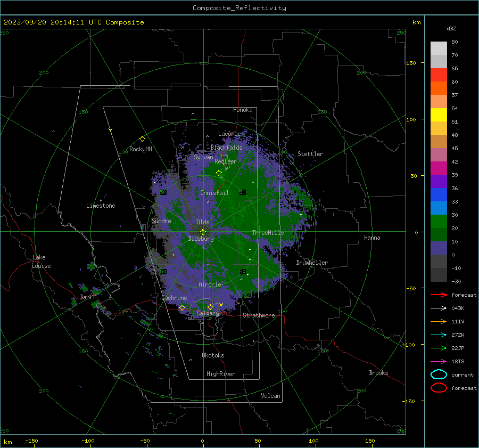This screenshot has height=448, width=479.
Task: Click the yellow diamond marker near RockyMH
Action: pyautogui.click(x=142, y=139)
